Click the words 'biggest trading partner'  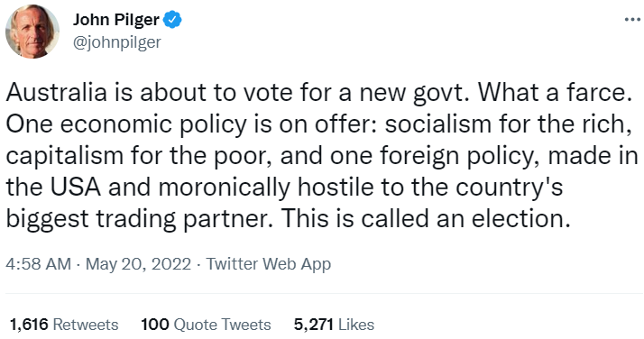point(136,220)
